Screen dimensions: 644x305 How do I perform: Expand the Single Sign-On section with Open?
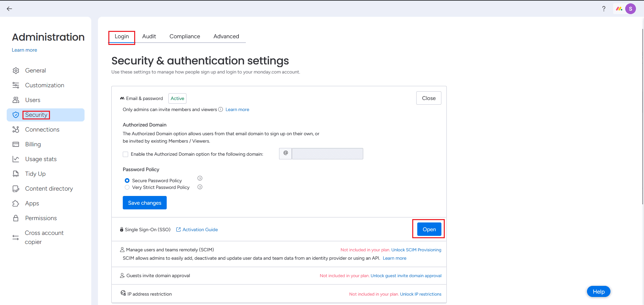click(x=429, y=230)
